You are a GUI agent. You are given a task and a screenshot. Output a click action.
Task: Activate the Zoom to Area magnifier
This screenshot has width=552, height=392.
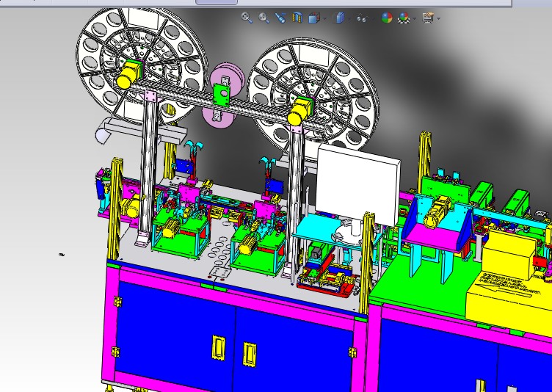pyautogui.click(x=264, y=18)
